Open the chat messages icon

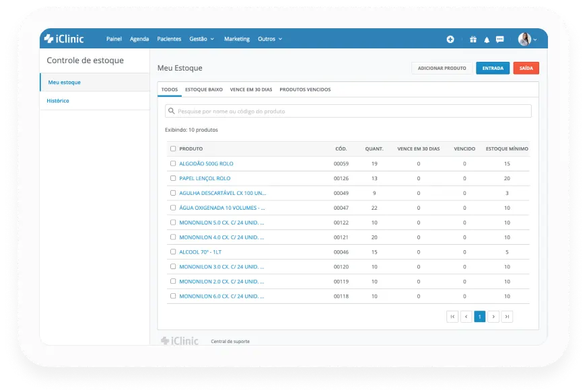(x=499, y=39)
